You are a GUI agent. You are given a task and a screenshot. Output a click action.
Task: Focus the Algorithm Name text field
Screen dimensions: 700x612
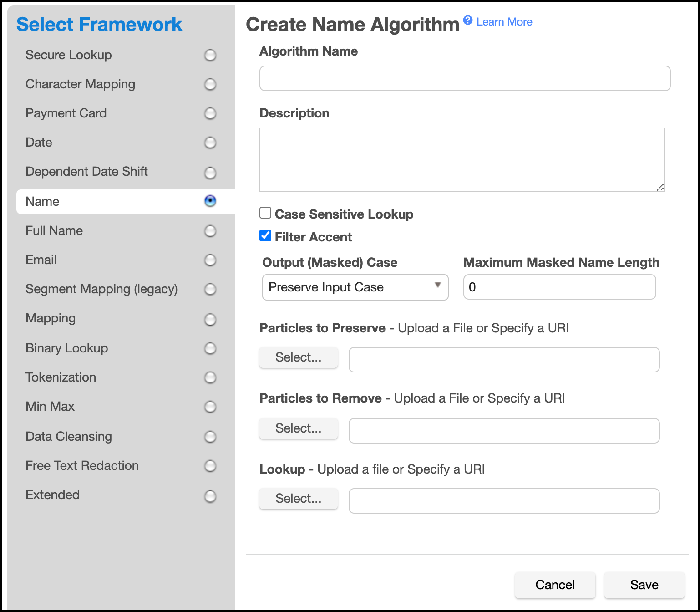465,78
